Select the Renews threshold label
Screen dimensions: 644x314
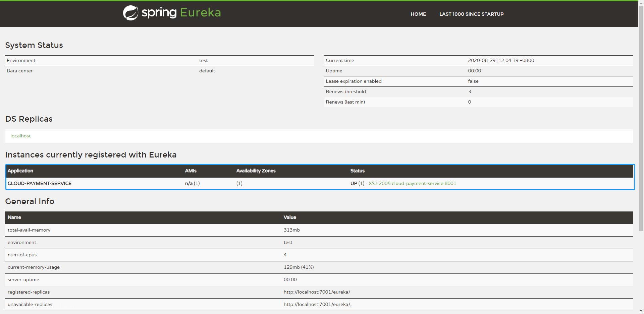[x=346, y=91]
